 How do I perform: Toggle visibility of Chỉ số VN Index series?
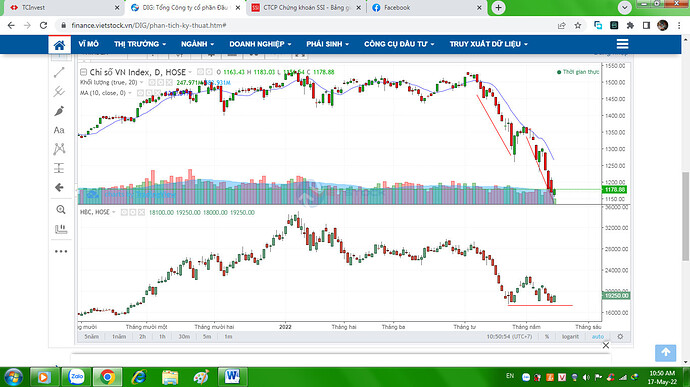201,72
